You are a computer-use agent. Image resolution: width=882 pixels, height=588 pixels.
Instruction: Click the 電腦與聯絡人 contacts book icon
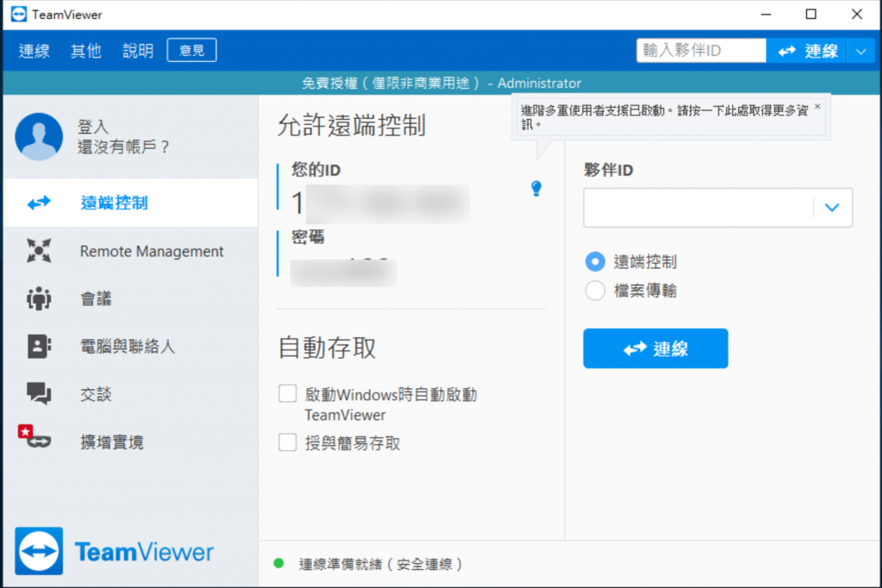39,346
